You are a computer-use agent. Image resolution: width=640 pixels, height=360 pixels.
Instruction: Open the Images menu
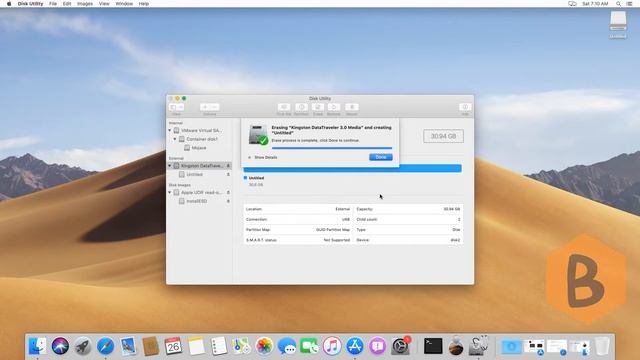coord(85,4)
